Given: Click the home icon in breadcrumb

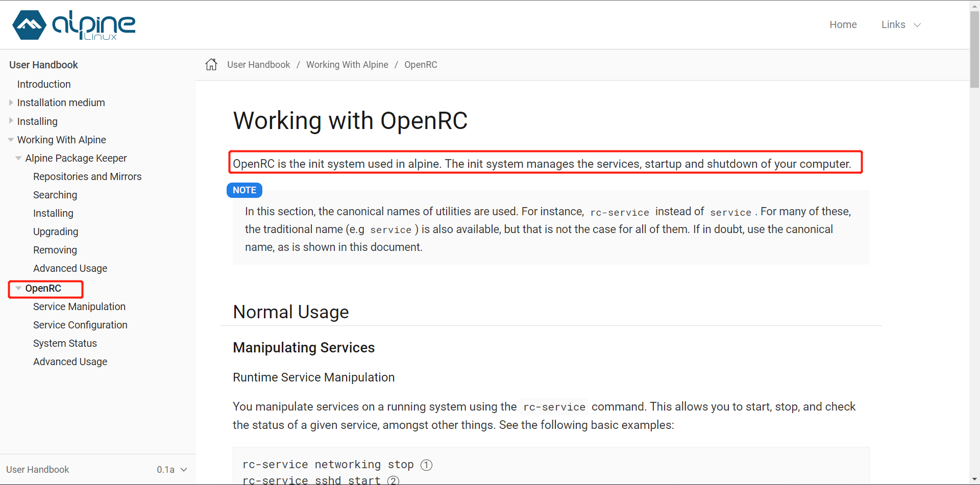Looking at the screenshot, I should point(211,64).
